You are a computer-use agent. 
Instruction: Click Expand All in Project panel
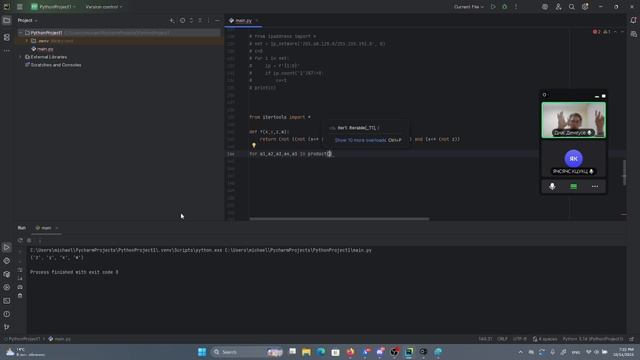[191, 20]
